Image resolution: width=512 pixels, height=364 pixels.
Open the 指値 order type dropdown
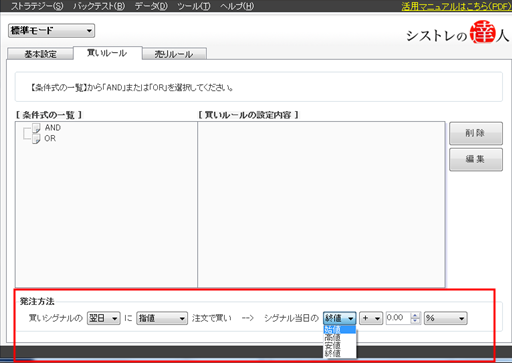[x=162, y=318]
